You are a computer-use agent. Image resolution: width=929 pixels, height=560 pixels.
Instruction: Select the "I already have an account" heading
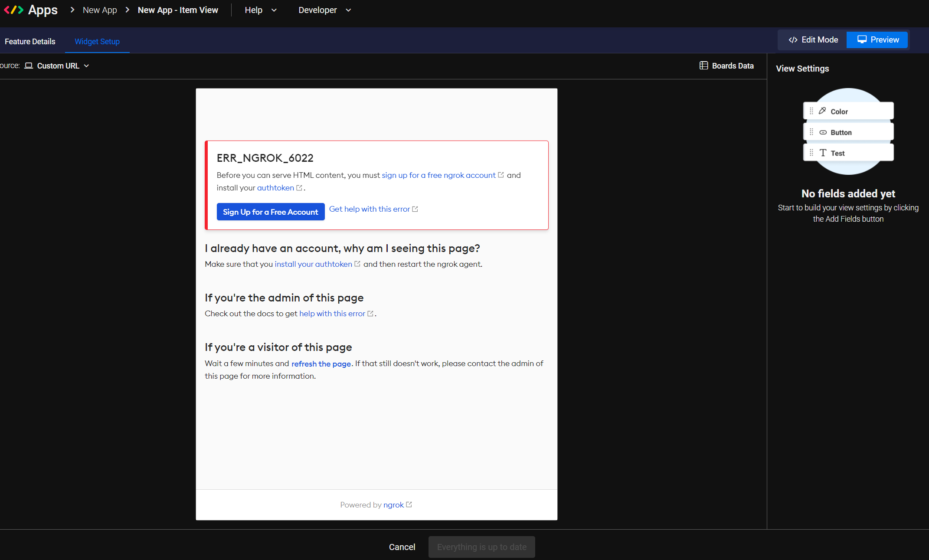[x=342, y=248]
